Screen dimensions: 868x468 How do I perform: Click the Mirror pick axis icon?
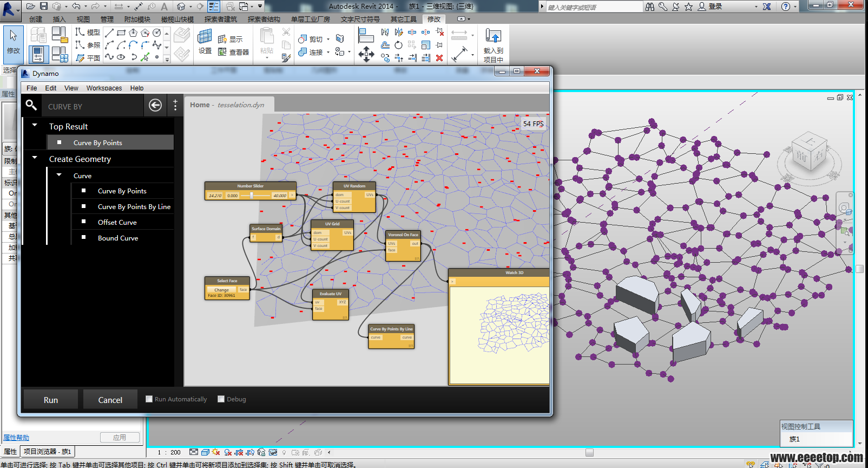tap(385, 32)
